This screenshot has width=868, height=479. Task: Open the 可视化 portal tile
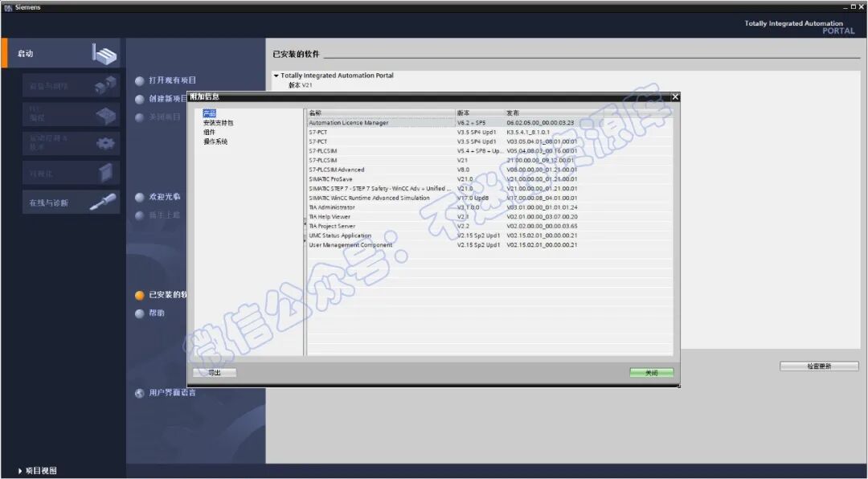[72, 173]
